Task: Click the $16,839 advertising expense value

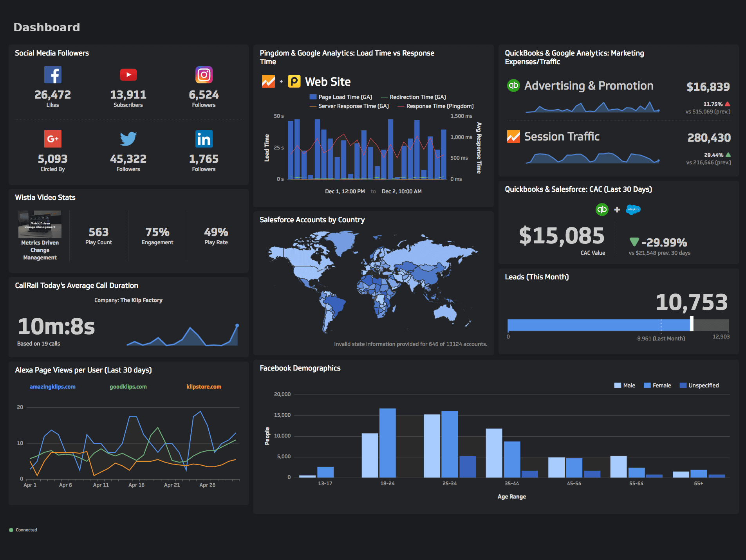Action: (x=708, y=87)
